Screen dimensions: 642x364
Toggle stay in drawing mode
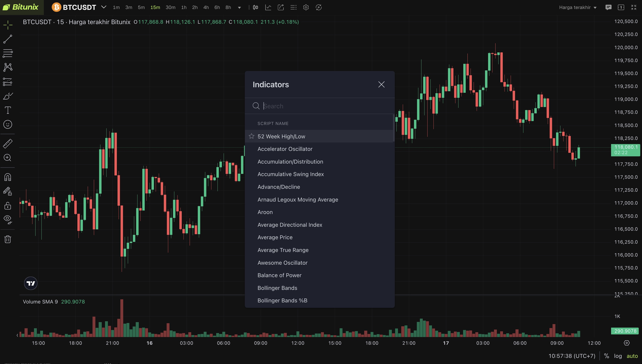8,191
